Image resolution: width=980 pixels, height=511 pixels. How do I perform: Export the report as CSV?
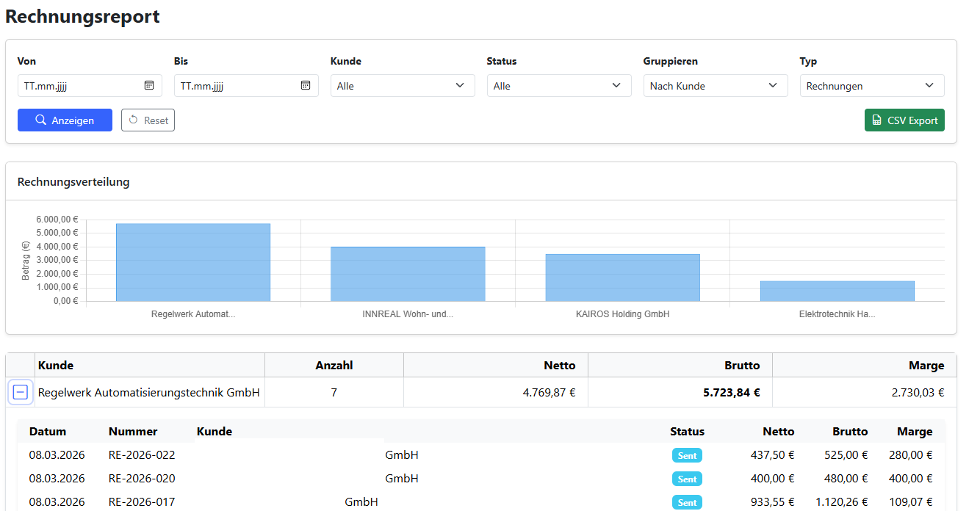coord(904,120)
